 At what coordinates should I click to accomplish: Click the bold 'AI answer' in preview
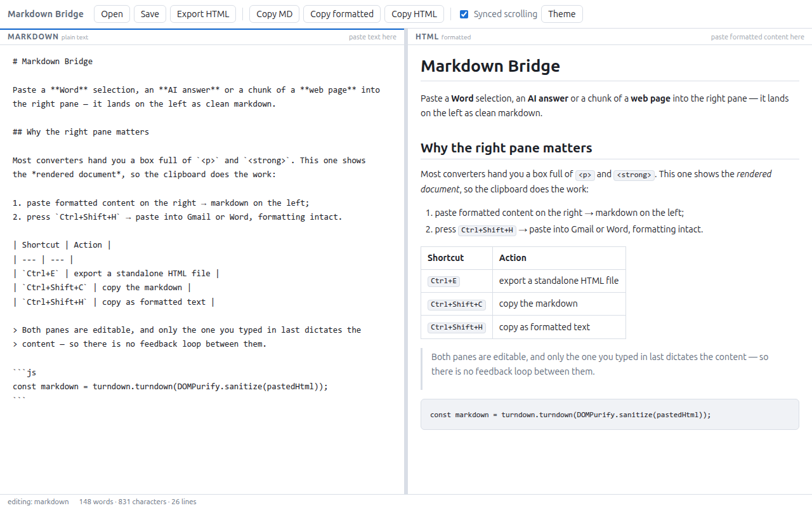coord(547,99)
